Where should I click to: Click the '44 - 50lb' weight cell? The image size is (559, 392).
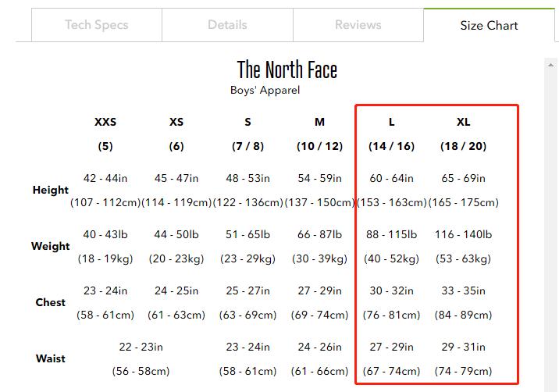tap(176, 234)
